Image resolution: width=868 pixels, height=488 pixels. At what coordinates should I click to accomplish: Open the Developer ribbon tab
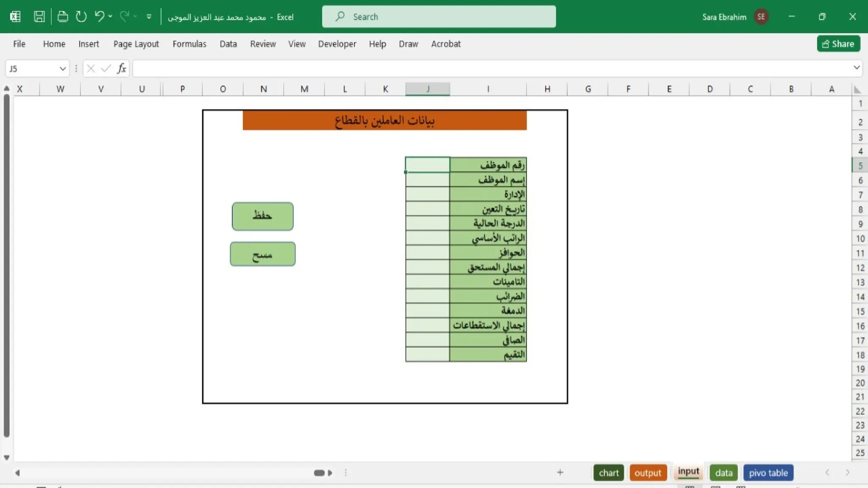337,44
